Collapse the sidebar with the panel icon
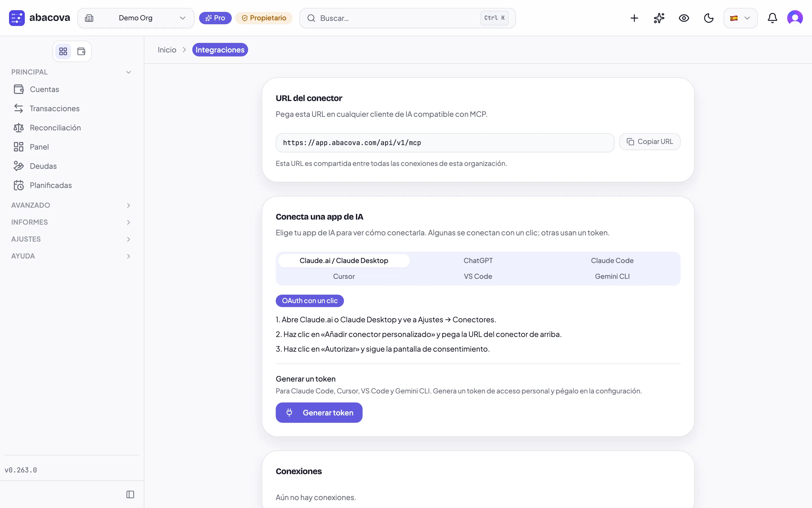 130,494
